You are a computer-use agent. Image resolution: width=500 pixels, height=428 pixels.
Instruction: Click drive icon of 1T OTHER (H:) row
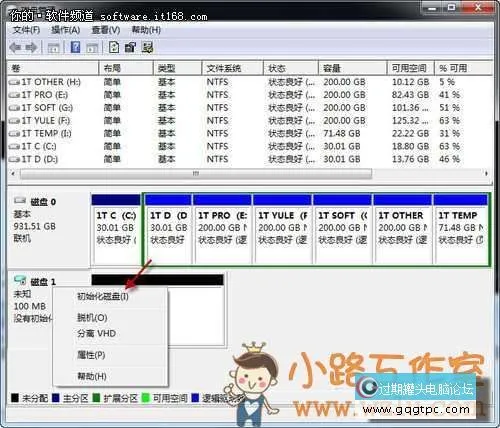click(x=14, y=82)
